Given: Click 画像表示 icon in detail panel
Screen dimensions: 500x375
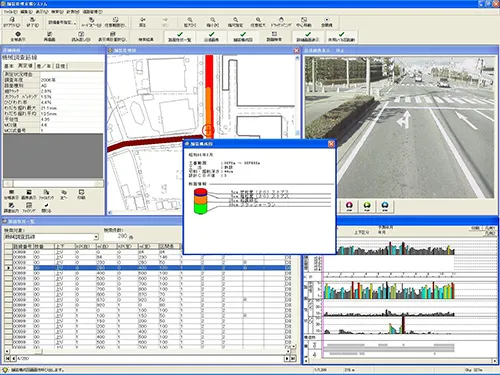Looking at the screenshot, I should [29, 195].
